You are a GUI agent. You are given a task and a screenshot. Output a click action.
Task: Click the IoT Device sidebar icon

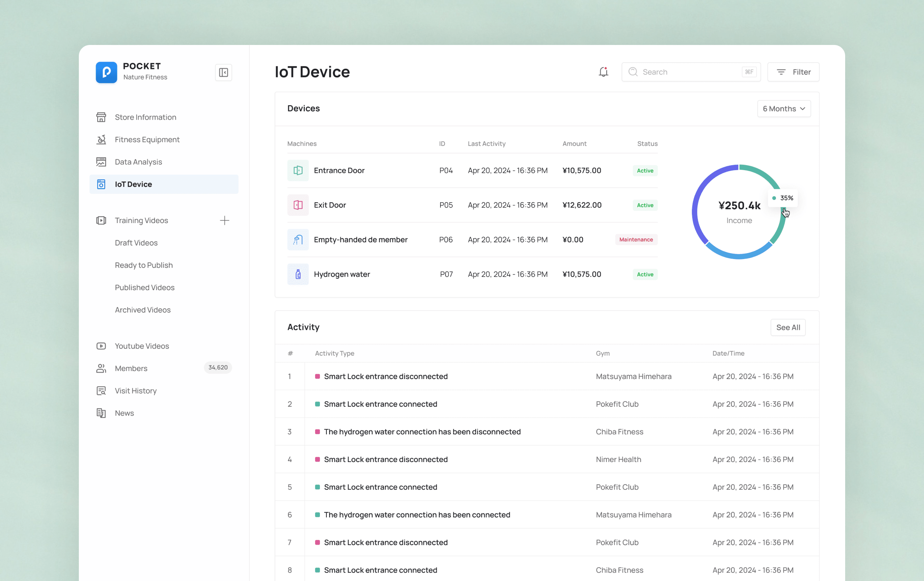point(101,184)
